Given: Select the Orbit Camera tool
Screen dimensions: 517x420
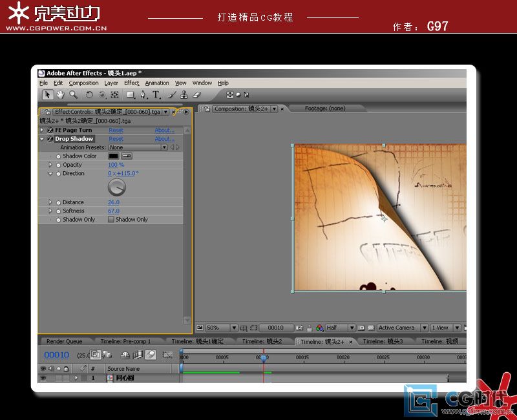Looking at the screenshot, I should tap(102, 95).
